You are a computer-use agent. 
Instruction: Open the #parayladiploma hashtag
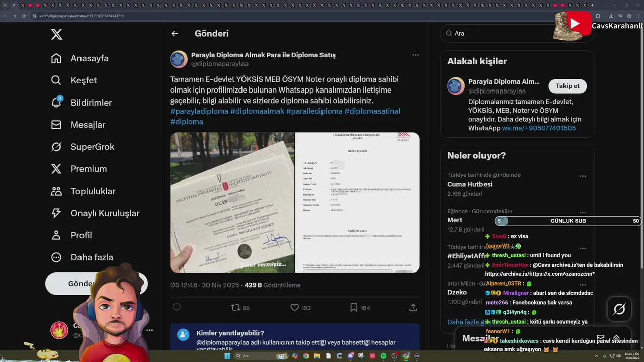click(199, 111)
